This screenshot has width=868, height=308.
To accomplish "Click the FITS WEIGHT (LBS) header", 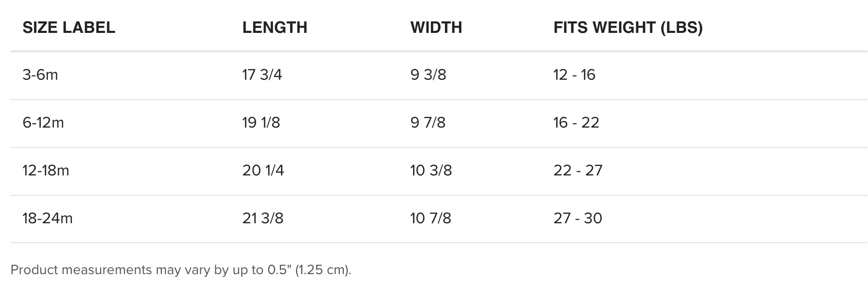I will pos(628,27).
